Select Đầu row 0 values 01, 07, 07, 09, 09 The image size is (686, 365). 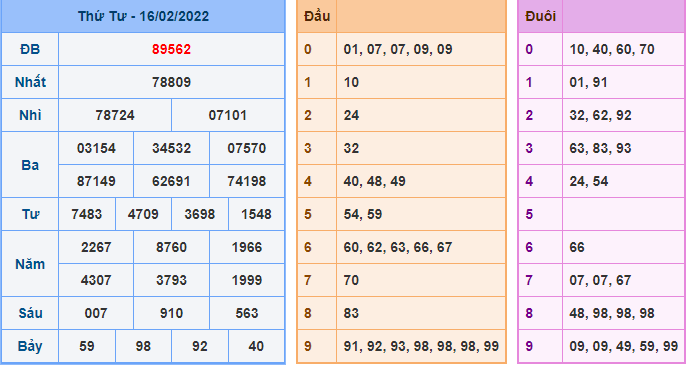tap(398, 49)
